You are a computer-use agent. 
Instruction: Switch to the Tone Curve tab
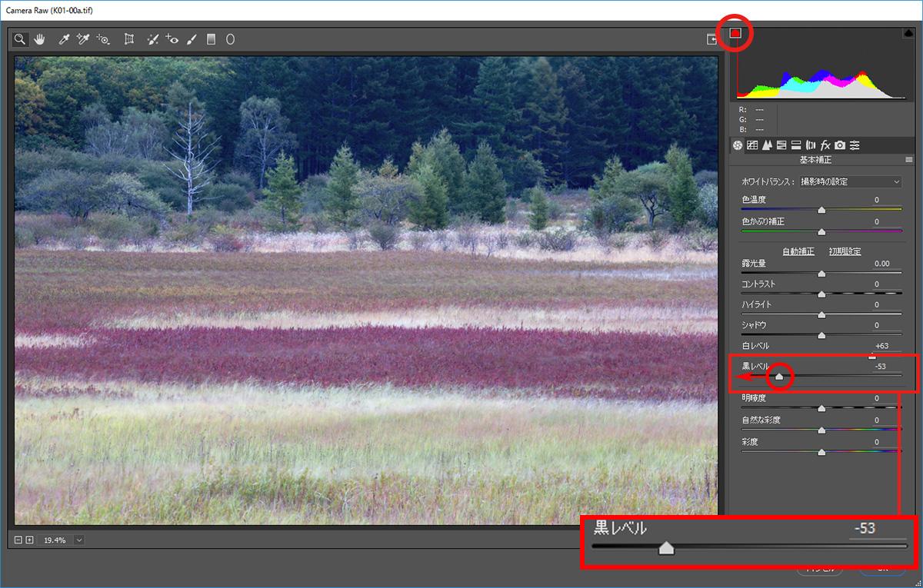(x=752, y=145)
